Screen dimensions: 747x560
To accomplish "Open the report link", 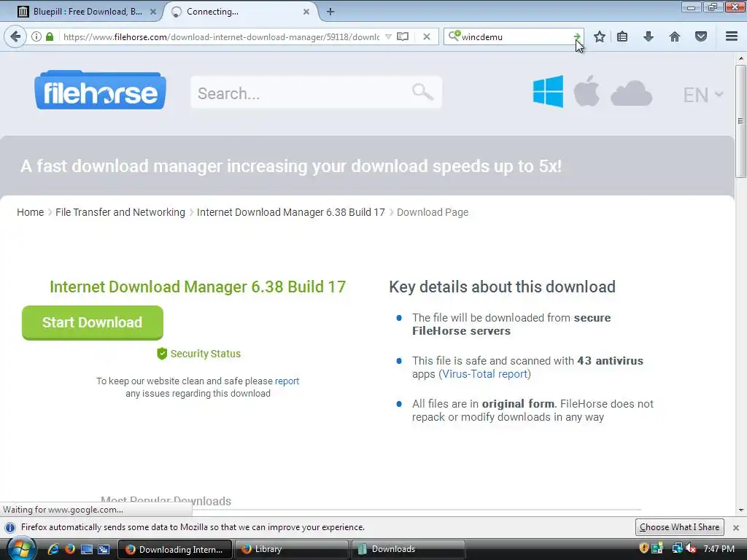I will pyautogui.click(x=287, y=381).
